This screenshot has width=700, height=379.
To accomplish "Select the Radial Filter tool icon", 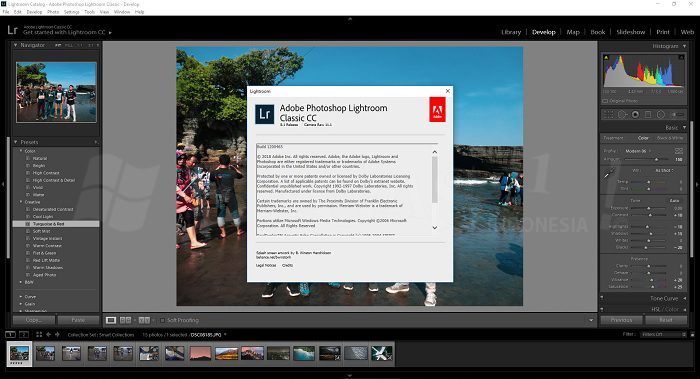I will (661, 115).
